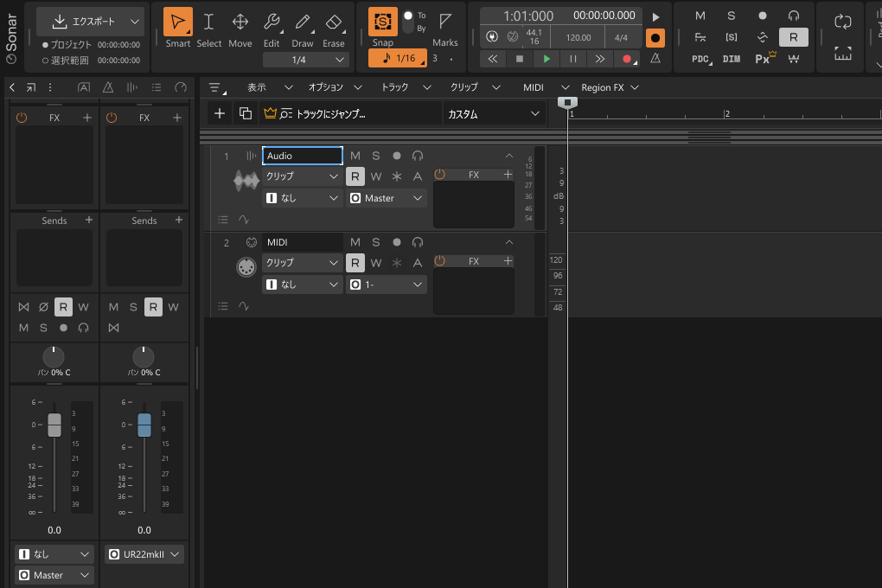Expand the UR22mkII output dropdown
Image resolution: width=882 pixels, height=588 pixels.
144,554
